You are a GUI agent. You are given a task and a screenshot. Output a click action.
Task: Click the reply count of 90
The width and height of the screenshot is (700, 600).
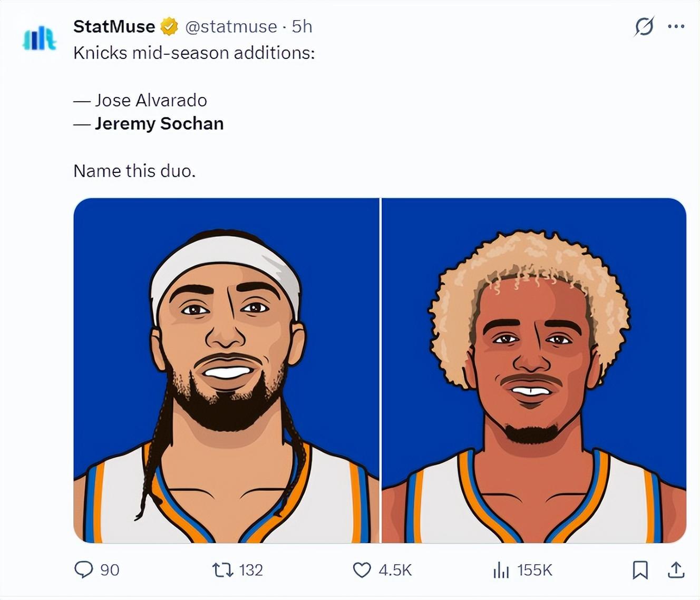coord(110,570)
